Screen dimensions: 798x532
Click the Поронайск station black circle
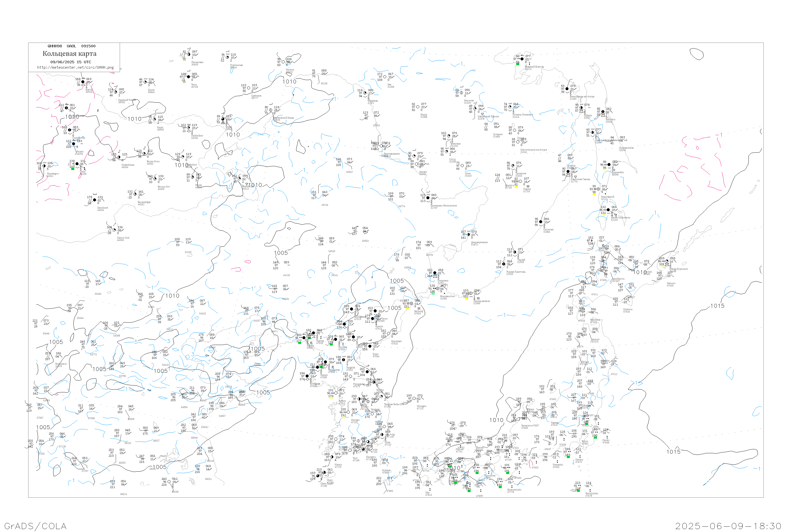(609, 165)
